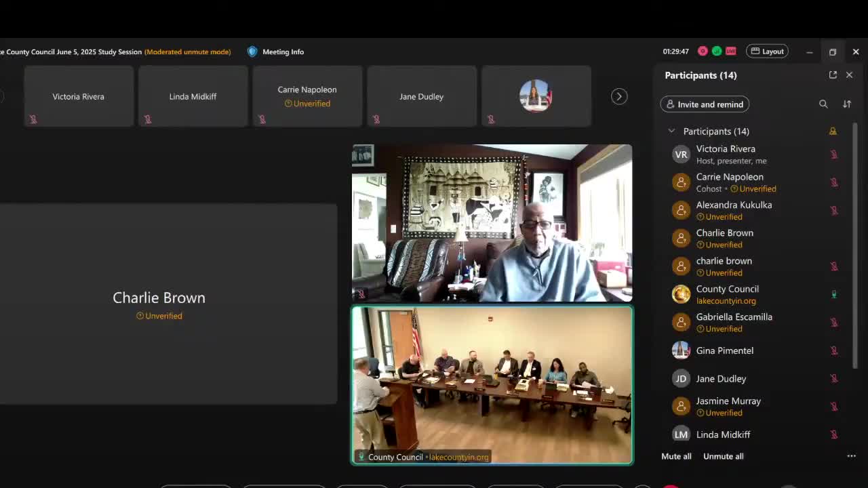This screenshot has height=488, width=868.
Task: Open Meeting Info details
Action: pos(283,52)
